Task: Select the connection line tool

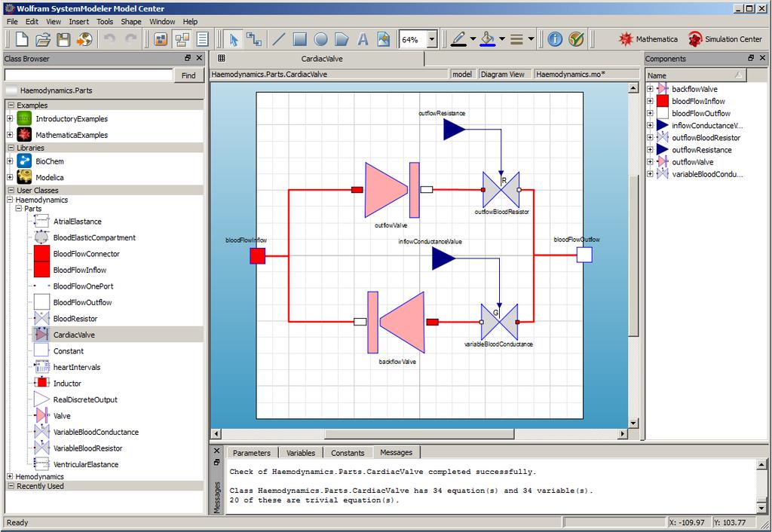Action: (254, 39)
